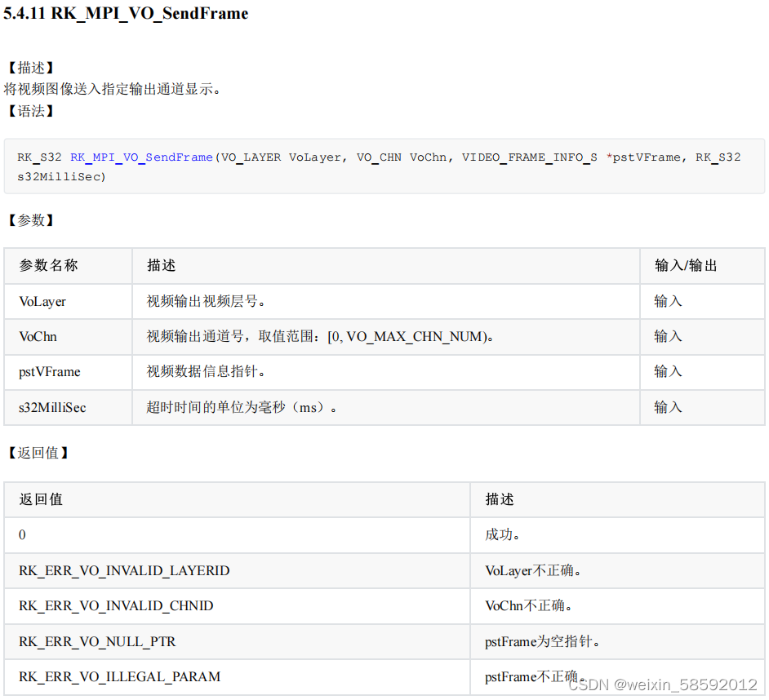769x700 pixels.
Task: Click the 【描述】 section label
Action: (29, 67)
